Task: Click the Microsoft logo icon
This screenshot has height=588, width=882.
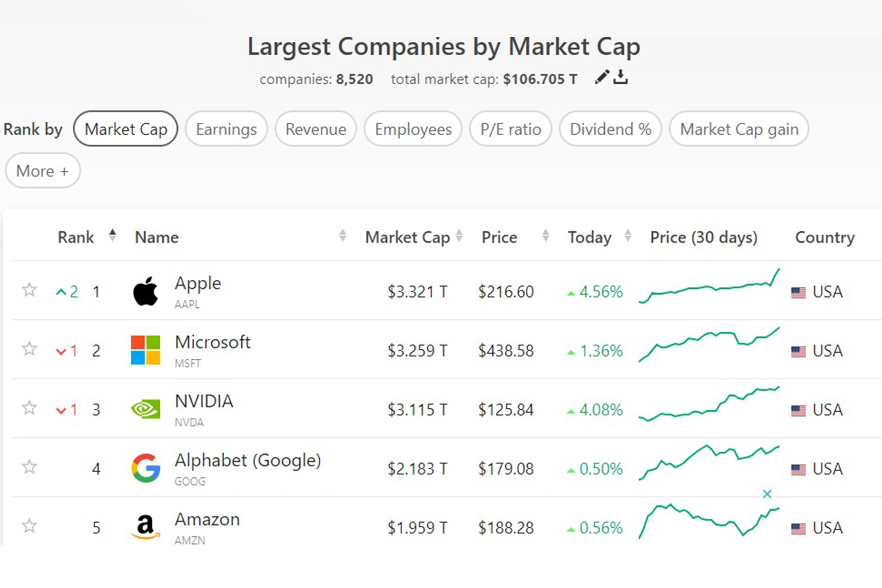Action: click(x=146, y=350)
